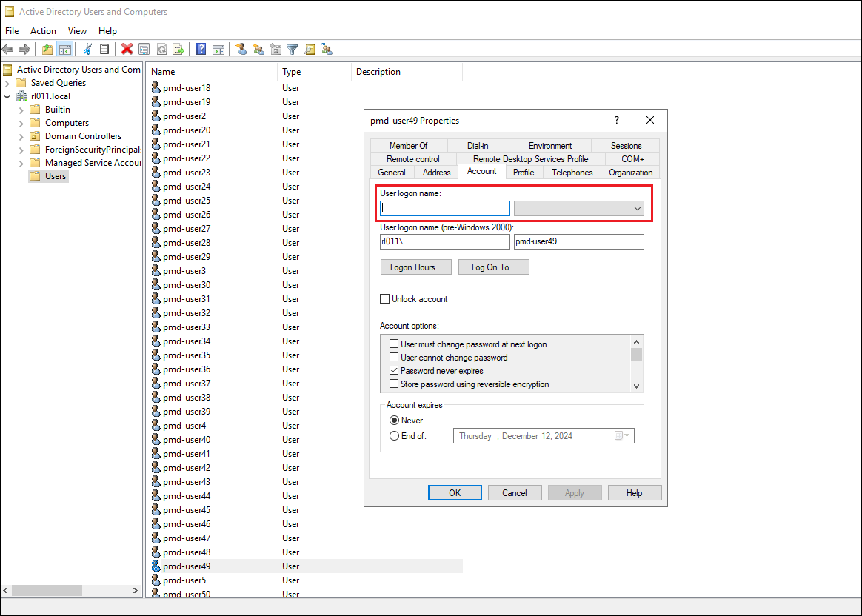Select End of account expires radio

[394, 436]
